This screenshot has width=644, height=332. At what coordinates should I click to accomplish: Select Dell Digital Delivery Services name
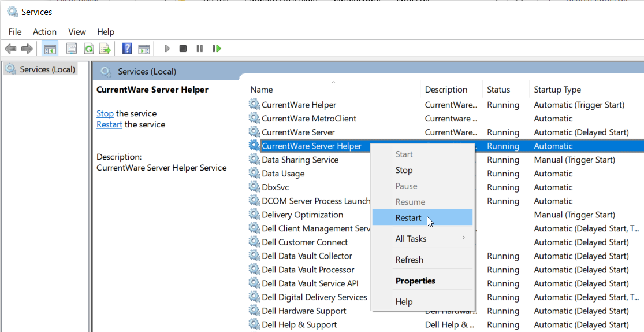pos(315,297)
